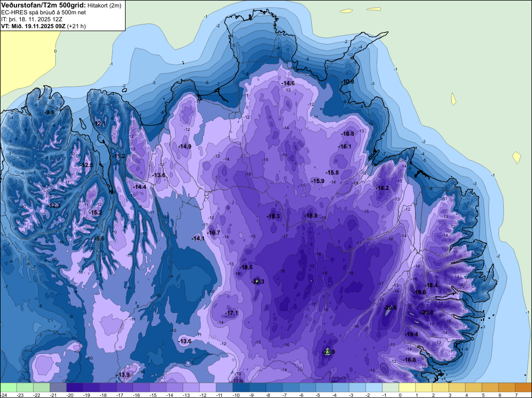Click the -23.9 temperature label on the map
This screenshot has width=532, height=398.
tap(328, 352)
